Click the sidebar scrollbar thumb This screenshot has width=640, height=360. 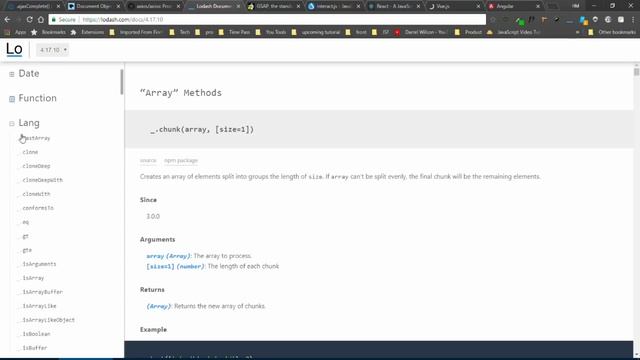[122, 82]
